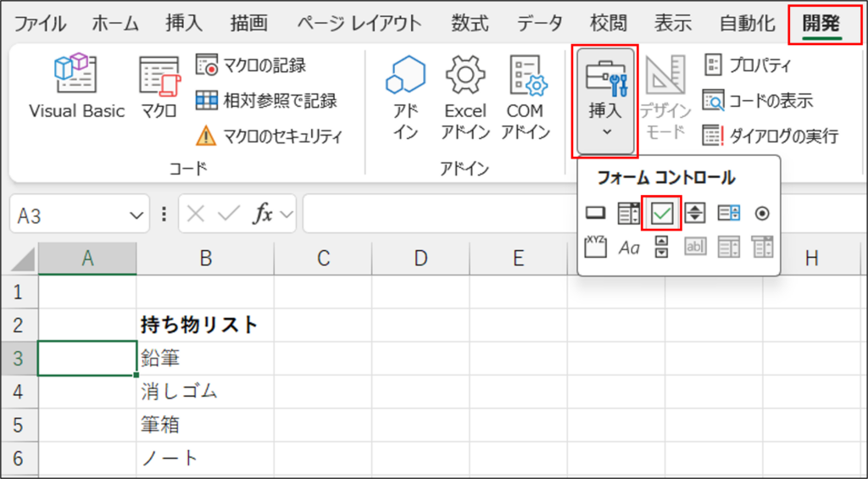Insert a combo box form control
Image resolution: width=868 pixels, height=479 pixels.
click(629, 213)
